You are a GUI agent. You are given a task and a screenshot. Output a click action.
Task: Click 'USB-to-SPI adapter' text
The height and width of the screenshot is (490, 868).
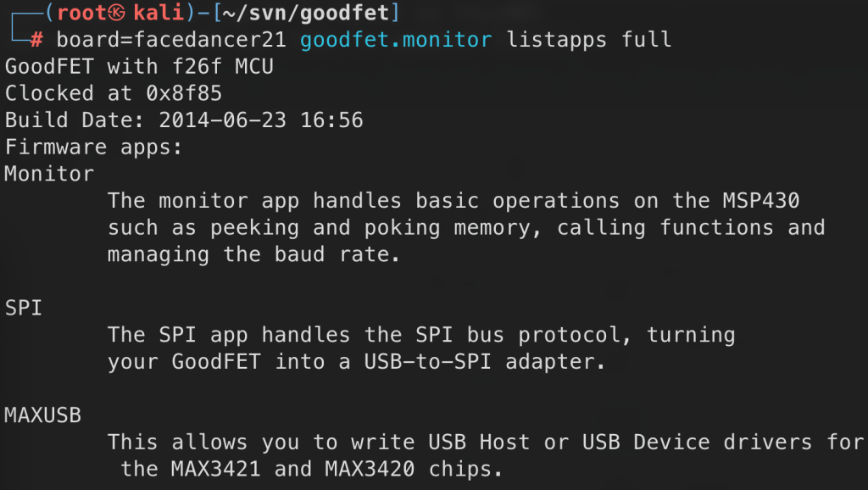484,361
